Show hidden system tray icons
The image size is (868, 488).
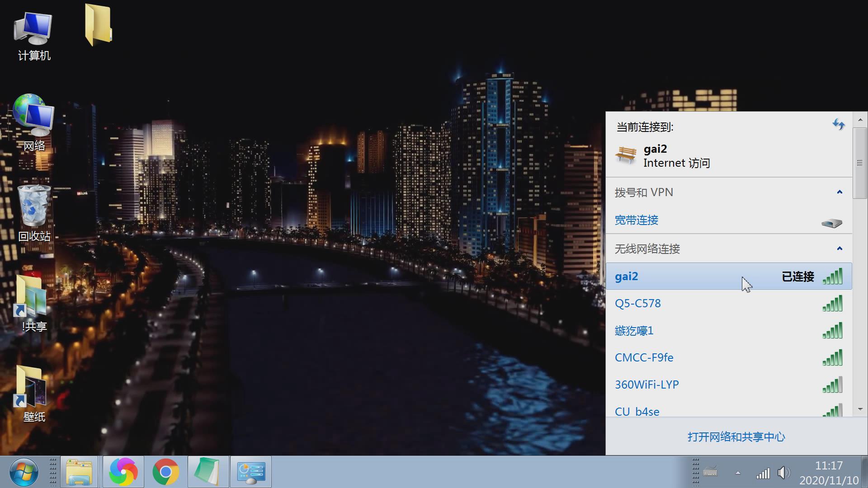738,473
